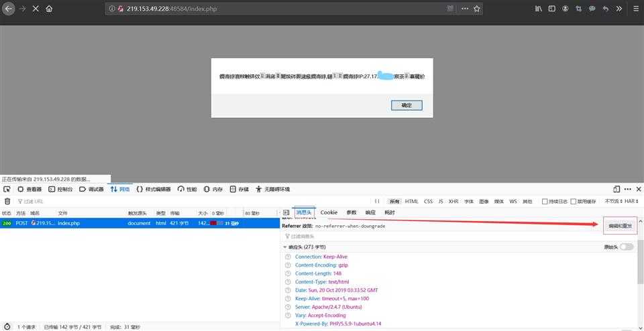
Task: Select the POST index.php request row
Action: point(140,224)
